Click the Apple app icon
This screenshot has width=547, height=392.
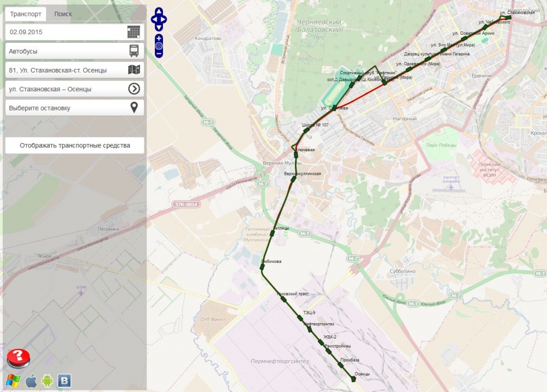(31, 381)
